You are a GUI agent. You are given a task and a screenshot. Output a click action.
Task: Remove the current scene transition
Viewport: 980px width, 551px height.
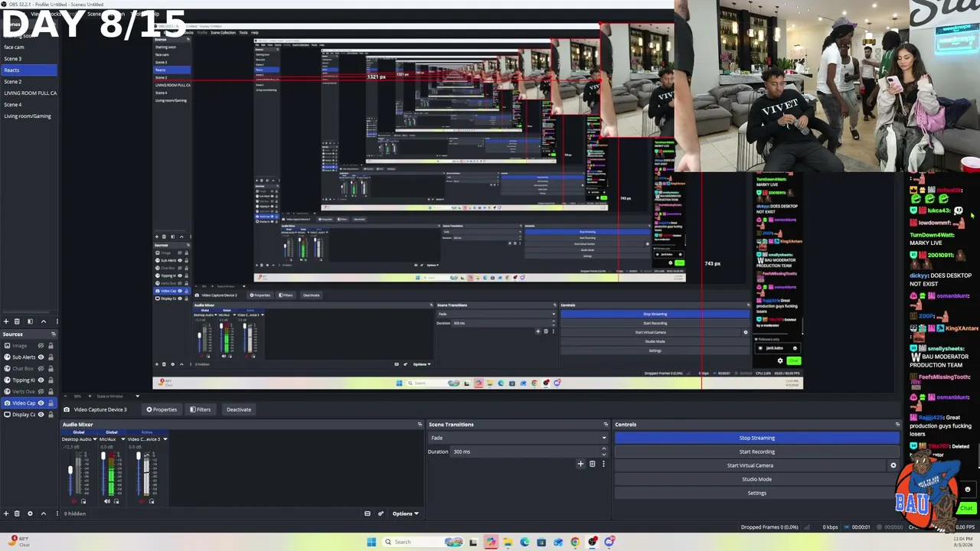pyautogui.click(x=592, y=464)
